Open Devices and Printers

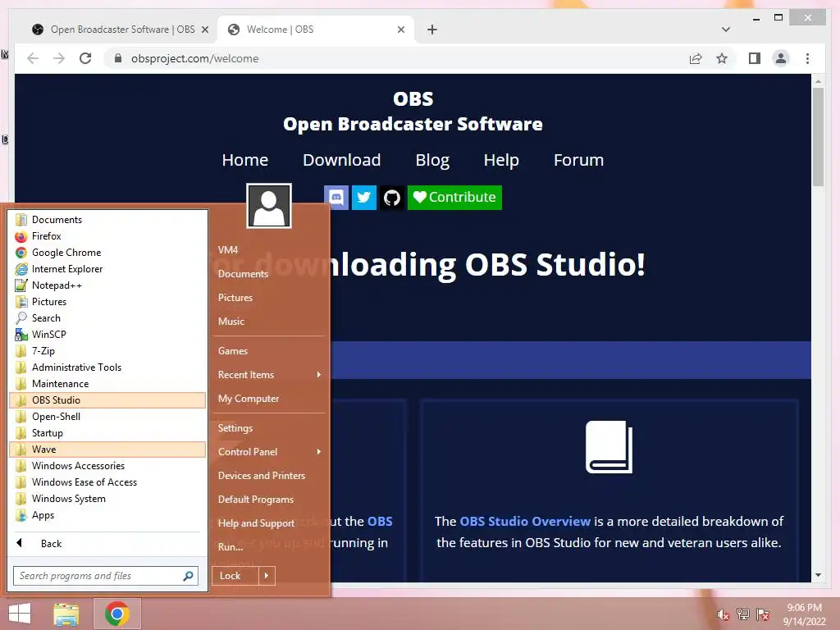click(x=269, y=476)
